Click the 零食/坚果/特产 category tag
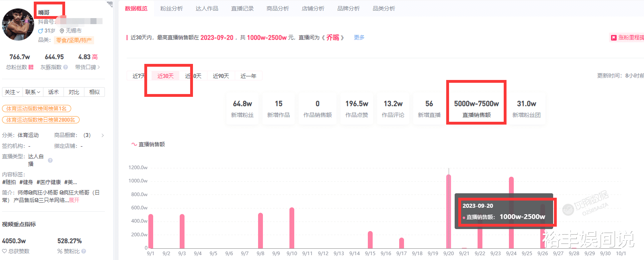 click(x=74, y=40)
